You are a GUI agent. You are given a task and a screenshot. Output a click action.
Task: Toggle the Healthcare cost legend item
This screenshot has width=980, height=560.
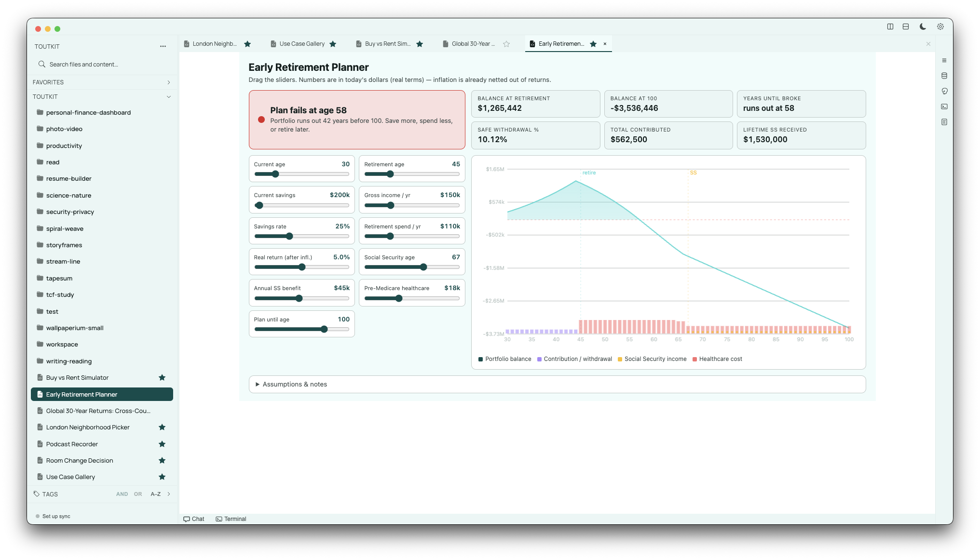[717, 359]
